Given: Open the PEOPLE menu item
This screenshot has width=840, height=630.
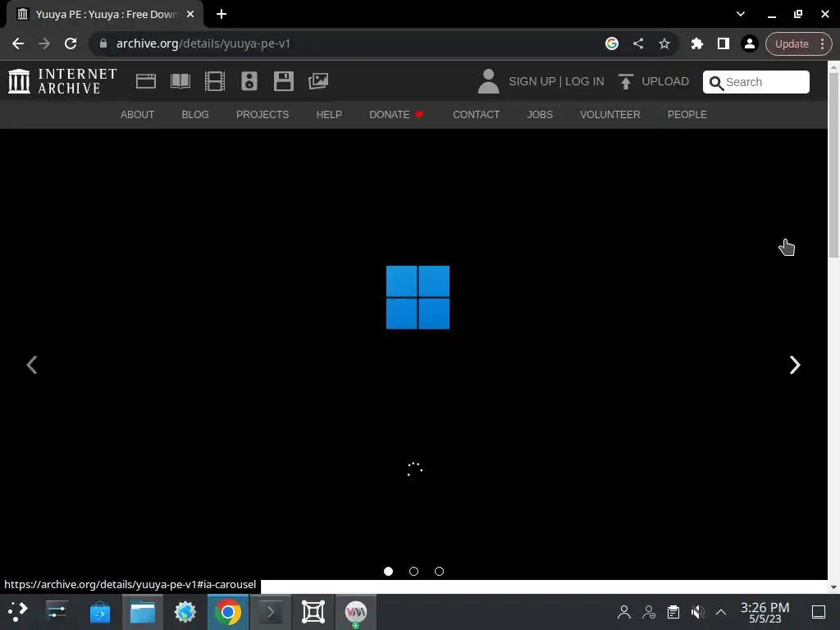Looking at the screenshot, I should point(687,115).
